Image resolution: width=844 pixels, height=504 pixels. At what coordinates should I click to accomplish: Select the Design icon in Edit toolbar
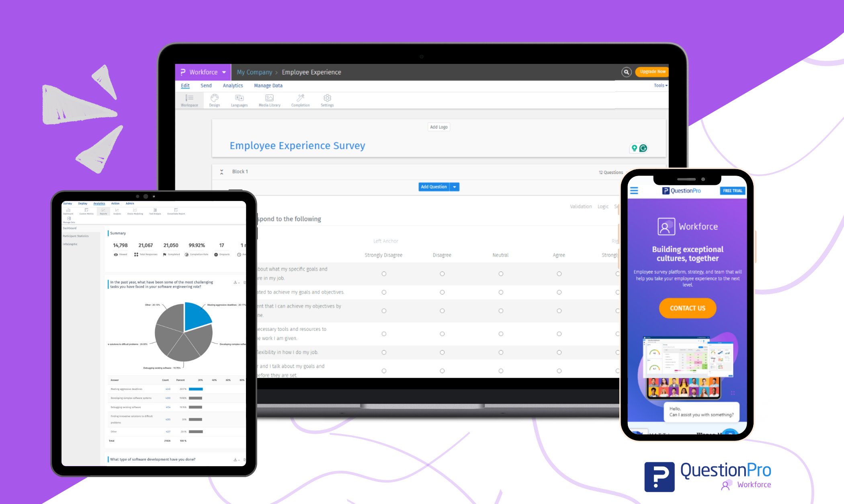[214, 101]
